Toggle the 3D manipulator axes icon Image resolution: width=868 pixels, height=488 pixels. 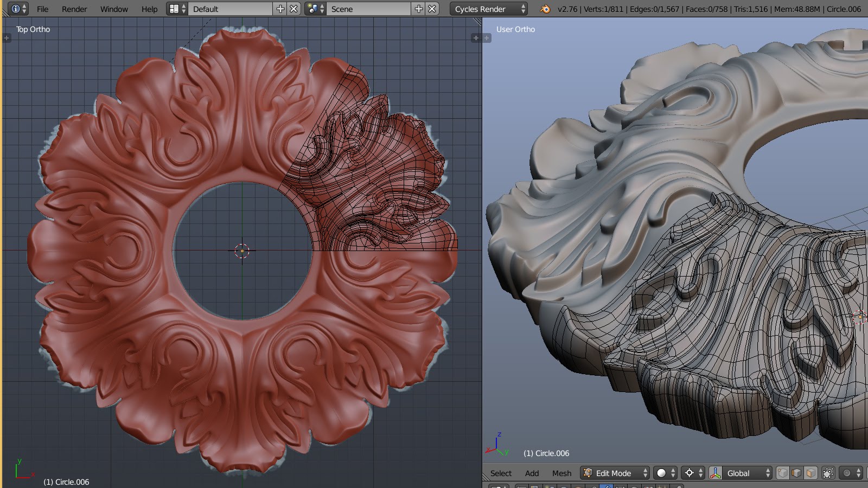pyautogui.click(x=716, y=473)
